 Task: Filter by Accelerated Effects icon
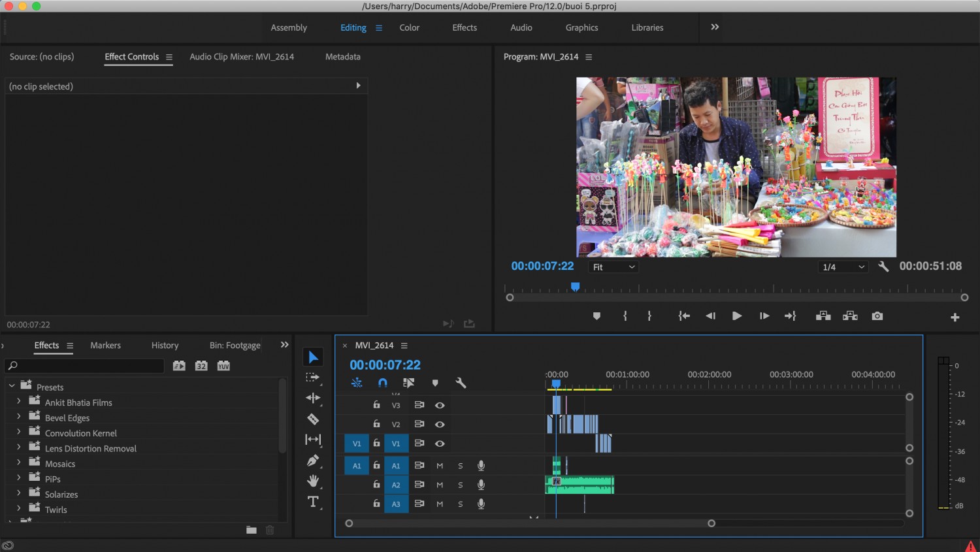(x=179, y=366)
